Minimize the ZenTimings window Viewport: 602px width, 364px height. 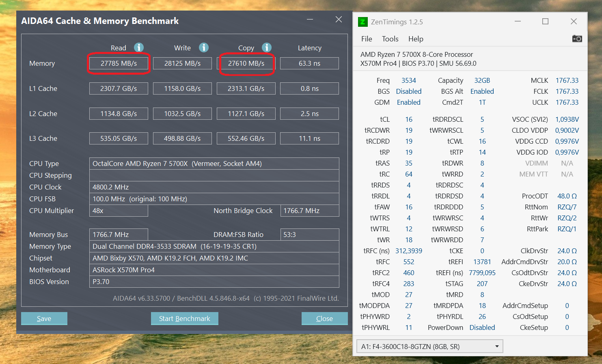click(x=518, y=22)
